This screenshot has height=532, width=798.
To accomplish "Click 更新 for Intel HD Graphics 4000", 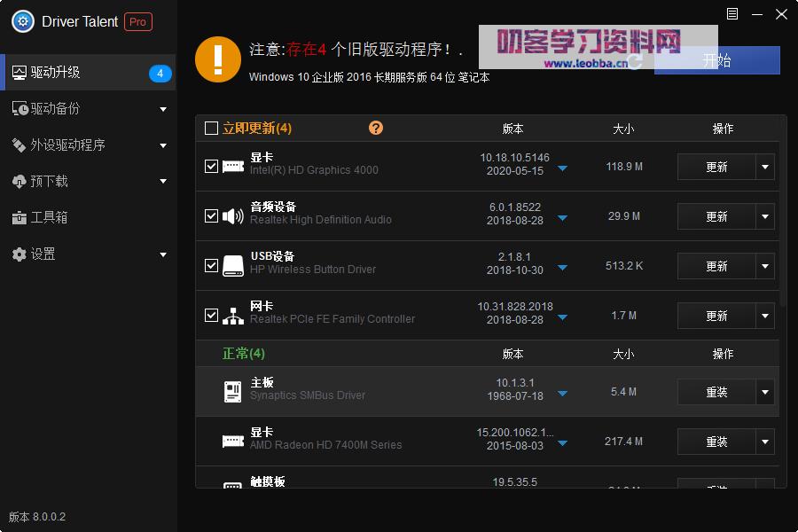I will [x=716, y=167].
